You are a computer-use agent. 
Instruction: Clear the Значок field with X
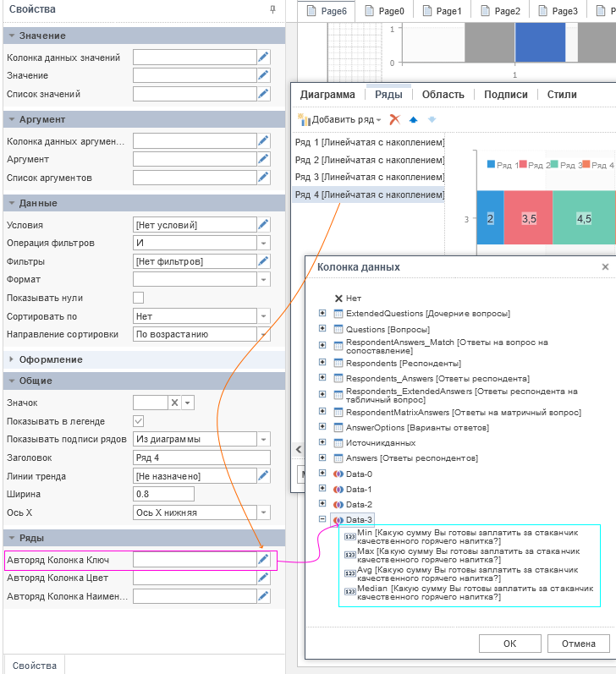pos(174,403)
